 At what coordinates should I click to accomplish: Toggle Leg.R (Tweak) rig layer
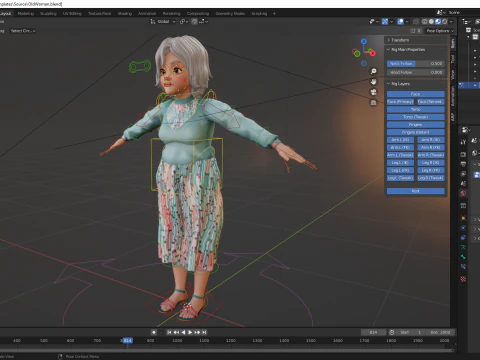431,178
